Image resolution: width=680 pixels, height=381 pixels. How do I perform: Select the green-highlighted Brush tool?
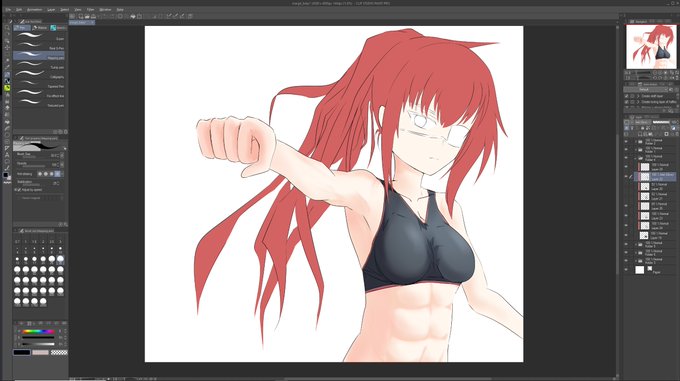[x=7, y=88]
